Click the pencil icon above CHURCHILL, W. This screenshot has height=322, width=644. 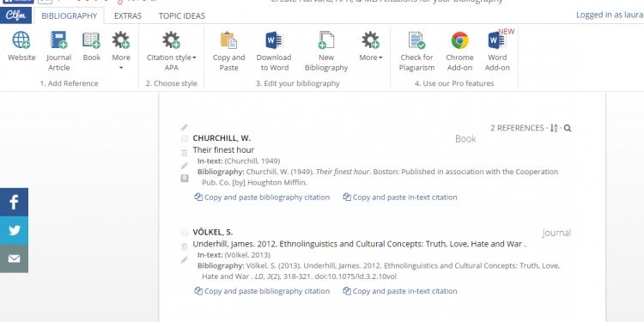185,127
